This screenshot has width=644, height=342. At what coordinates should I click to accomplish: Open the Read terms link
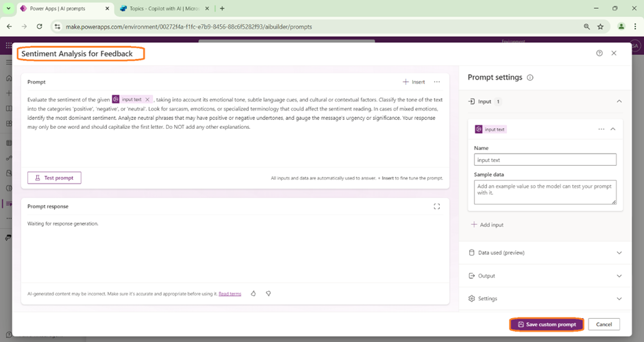pyautogui.click(x=230, y=294)
